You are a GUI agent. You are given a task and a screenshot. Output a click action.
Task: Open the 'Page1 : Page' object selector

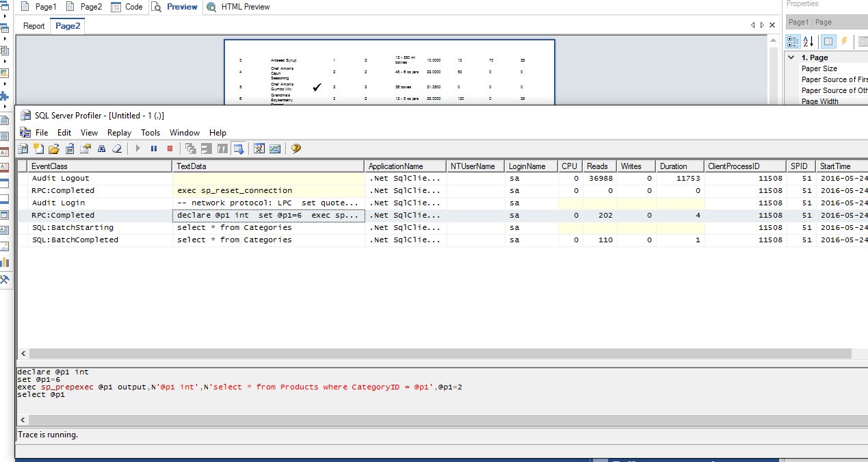(x=826, y=22)
